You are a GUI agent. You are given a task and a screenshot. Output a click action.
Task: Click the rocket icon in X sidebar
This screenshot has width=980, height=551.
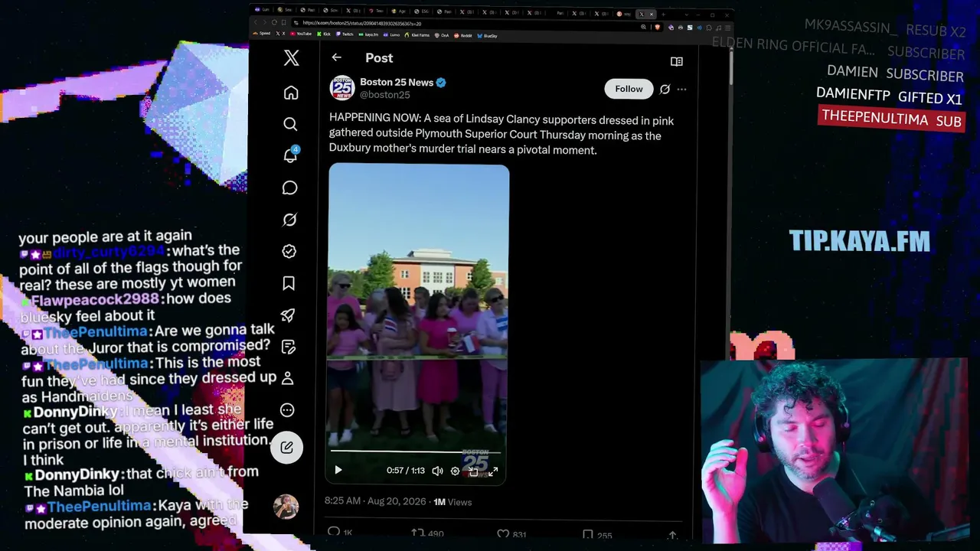pos(289,315)
